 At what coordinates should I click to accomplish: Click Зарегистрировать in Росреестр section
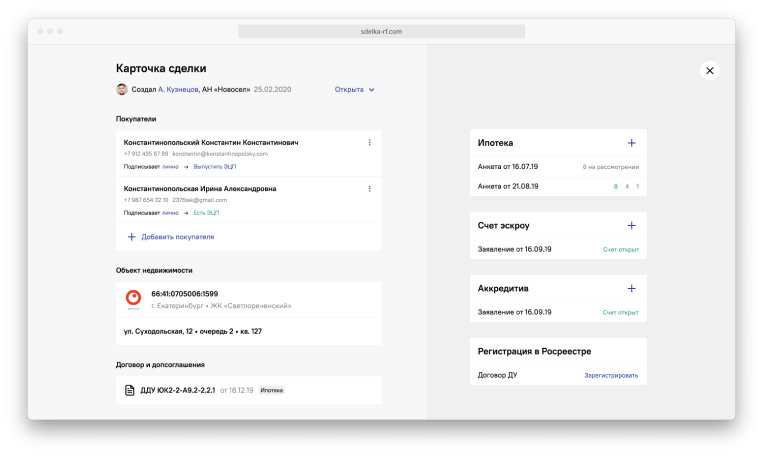pyautogui.click(x=611, y=375)
